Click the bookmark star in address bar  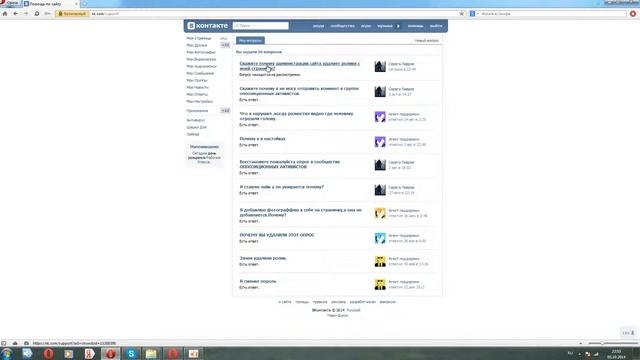coord(462,13)
